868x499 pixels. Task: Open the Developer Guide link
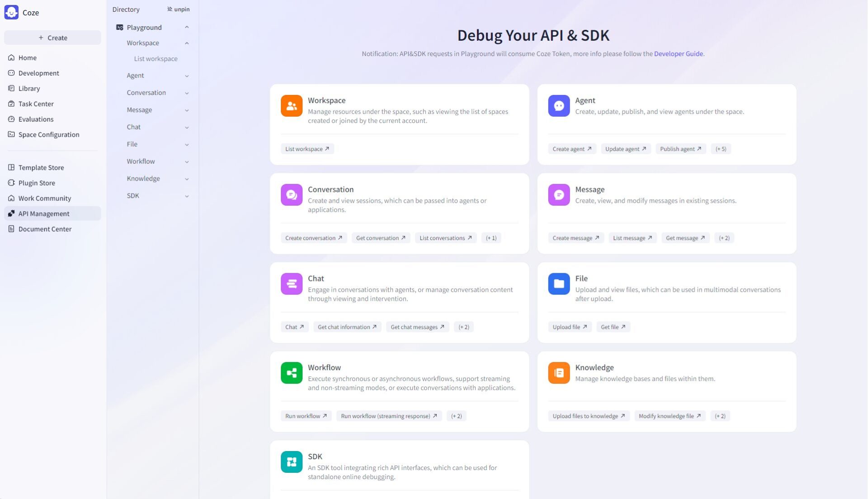(x=678, y=53)
